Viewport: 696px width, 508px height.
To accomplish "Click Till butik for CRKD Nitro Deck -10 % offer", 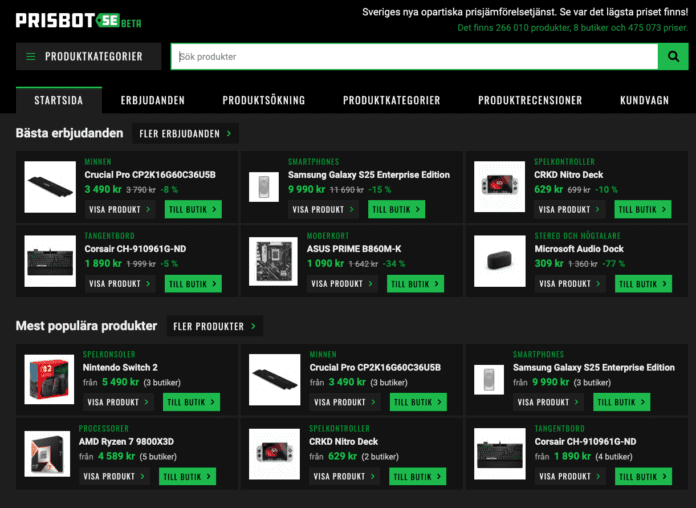I will (643, 209).
